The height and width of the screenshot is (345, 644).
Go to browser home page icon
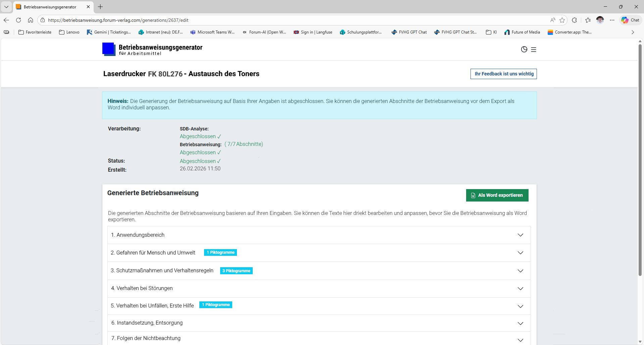point(31,20)
